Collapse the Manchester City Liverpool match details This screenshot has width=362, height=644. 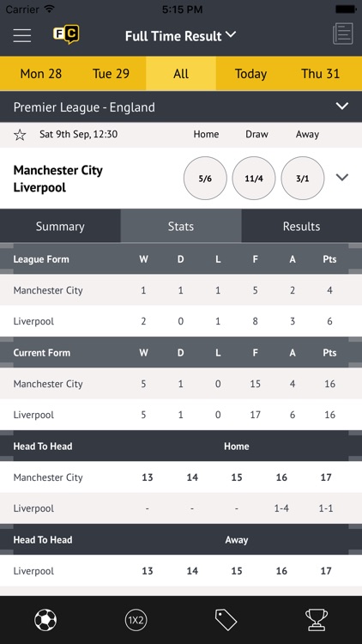342,178
